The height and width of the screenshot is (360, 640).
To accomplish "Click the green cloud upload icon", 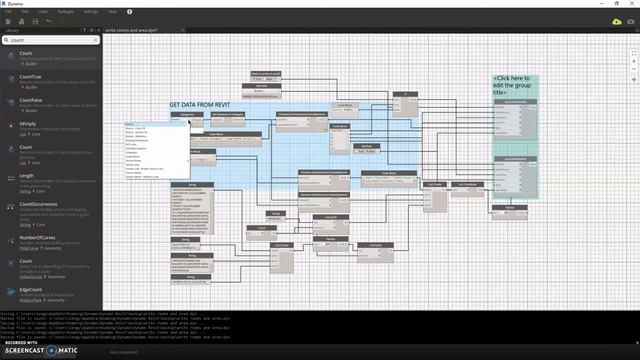I will 617,22.
